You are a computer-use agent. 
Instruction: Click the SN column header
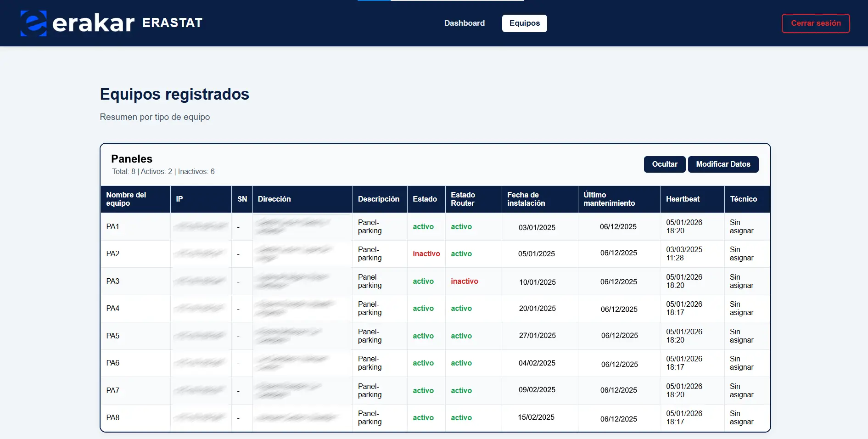242,199
